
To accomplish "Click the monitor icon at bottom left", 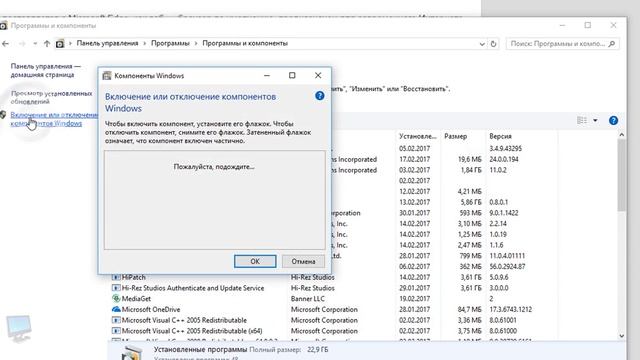I will [18, 329].
